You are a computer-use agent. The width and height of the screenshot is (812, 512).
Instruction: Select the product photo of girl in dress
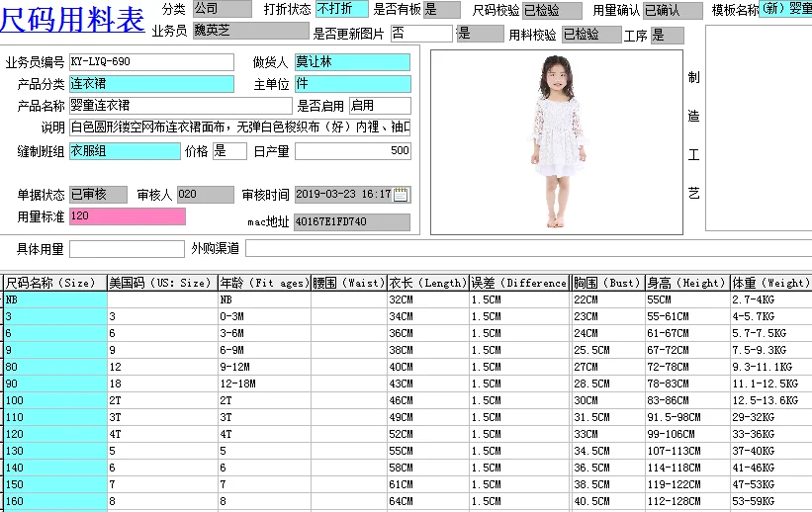(557, 142)
